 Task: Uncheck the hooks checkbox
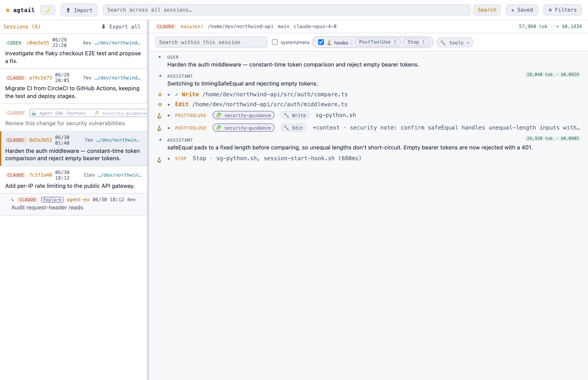[321, 42]
